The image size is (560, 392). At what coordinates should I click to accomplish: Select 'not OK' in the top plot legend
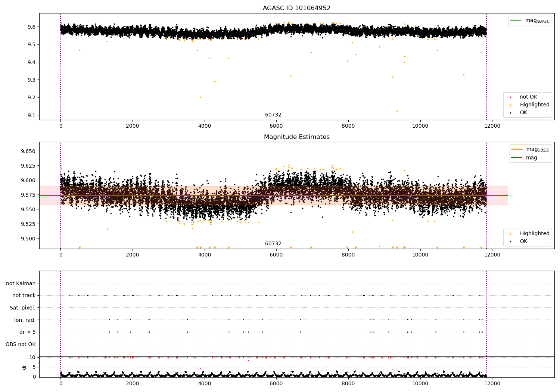tap(528, 97)
